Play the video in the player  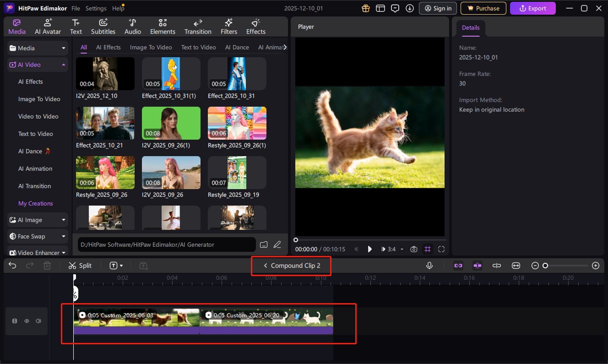click(370, 249)
